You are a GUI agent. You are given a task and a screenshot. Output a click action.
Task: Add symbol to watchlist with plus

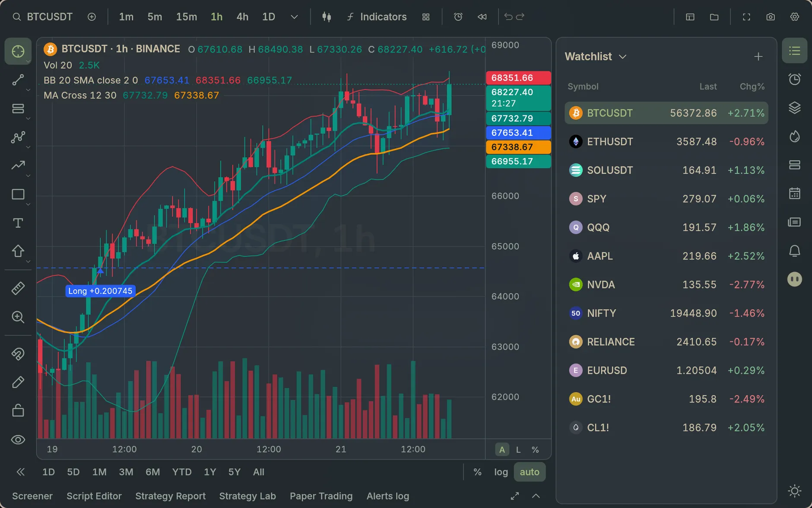[758, 57]
